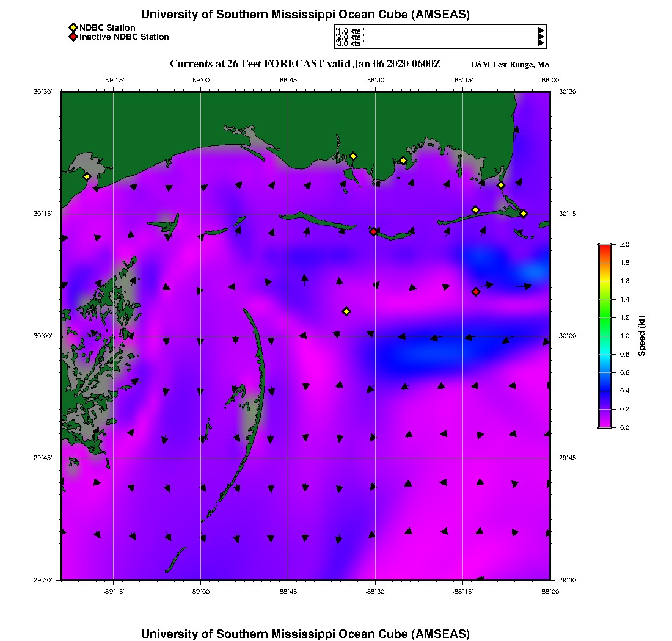
Task: Click the '-88°30'' longitude label on the bottom axis
Action: click(x=376, y=592)
